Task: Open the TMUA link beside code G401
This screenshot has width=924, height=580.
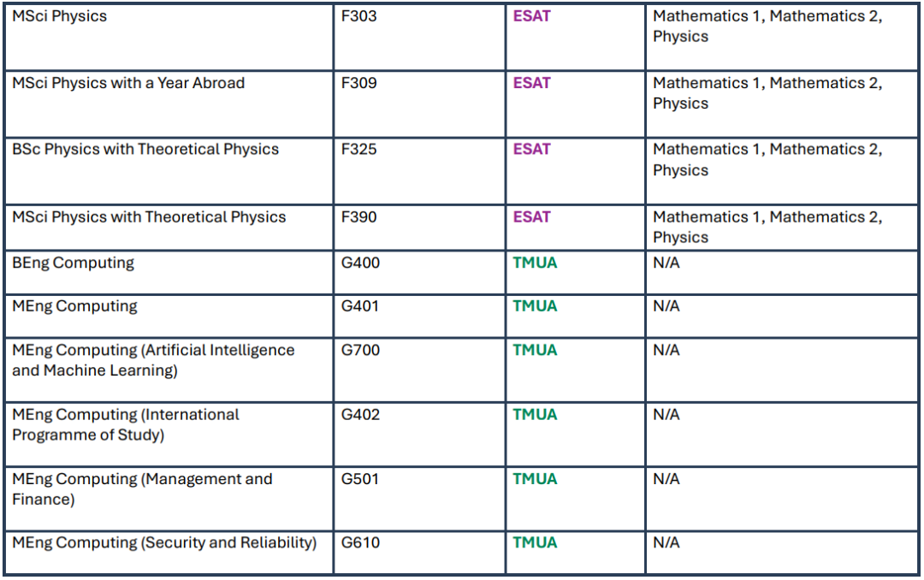Action: coord(535,306)
